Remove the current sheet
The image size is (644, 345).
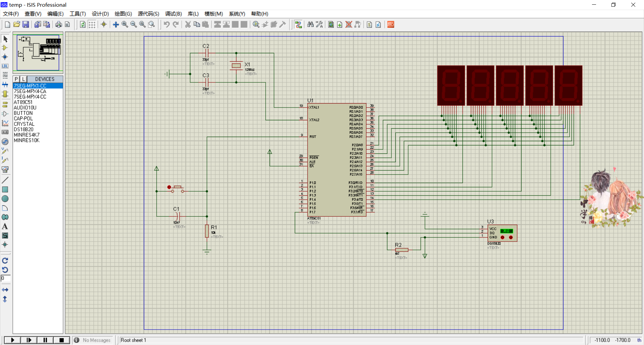[349, 24]
